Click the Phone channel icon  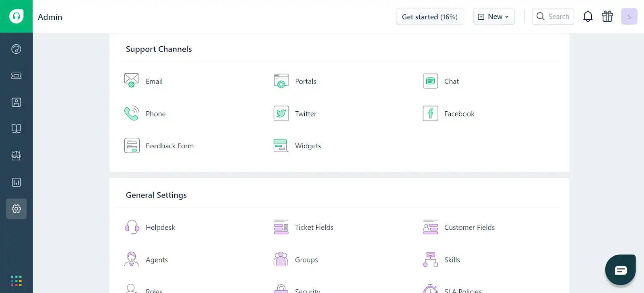tap(132, 113)
